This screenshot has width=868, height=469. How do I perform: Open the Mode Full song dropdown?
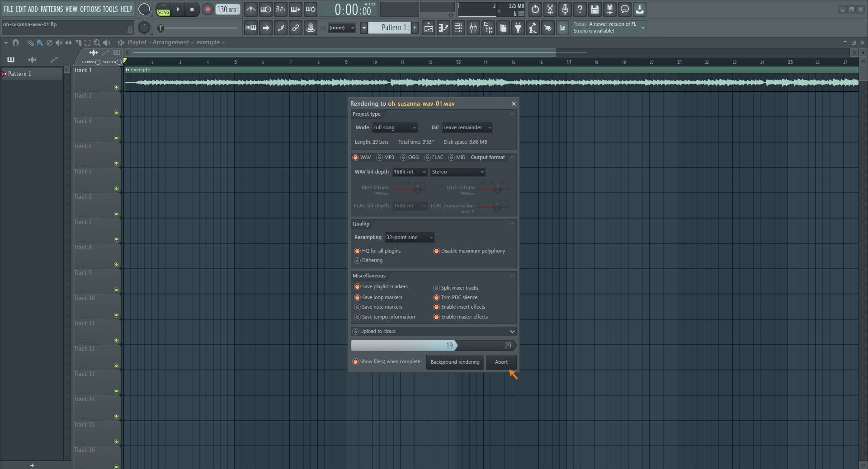tap(394, 127)
